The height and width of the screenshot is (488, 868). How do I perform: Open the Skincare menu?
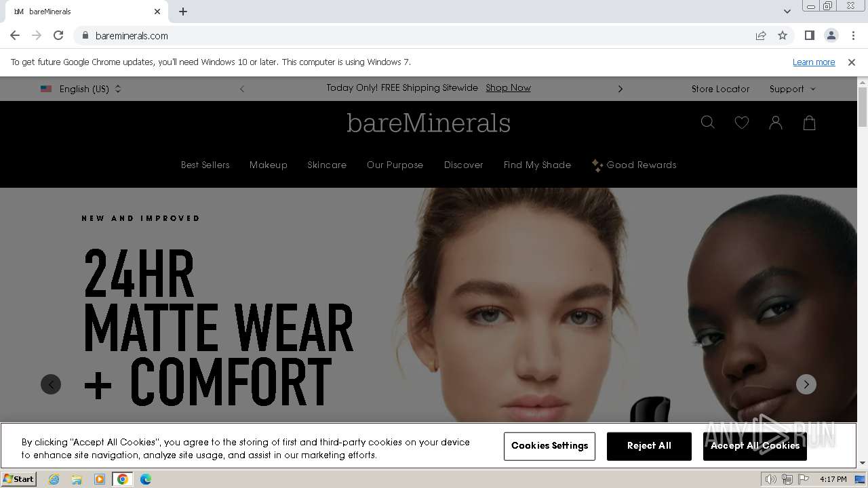327,165
